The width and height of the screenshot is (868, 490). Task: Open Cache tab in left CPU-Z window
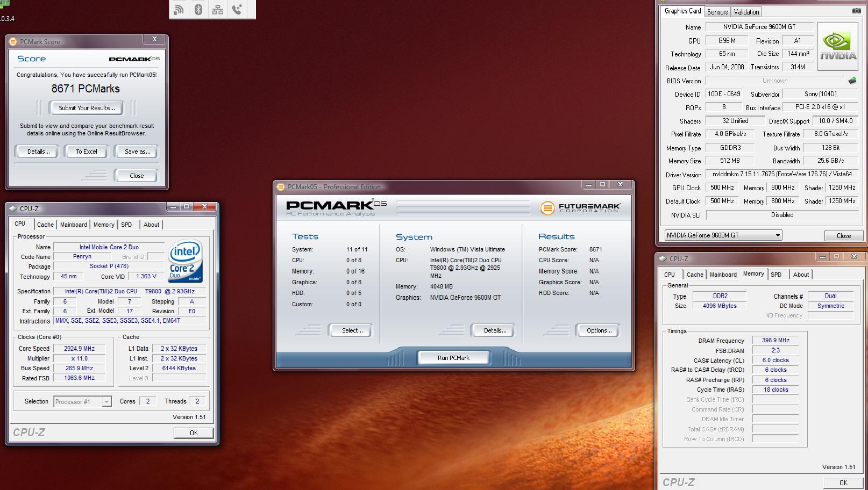pyautogui.click(x=45, y=225)
